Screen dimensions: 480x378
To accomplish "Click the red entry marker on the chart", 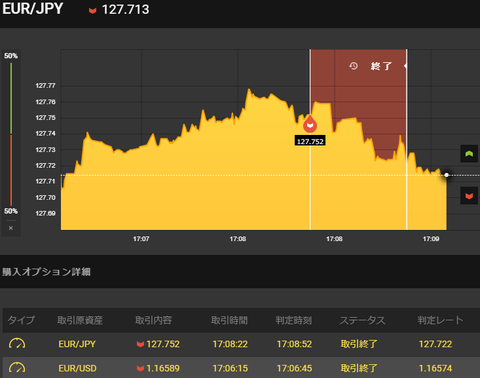I will [310, 124].
